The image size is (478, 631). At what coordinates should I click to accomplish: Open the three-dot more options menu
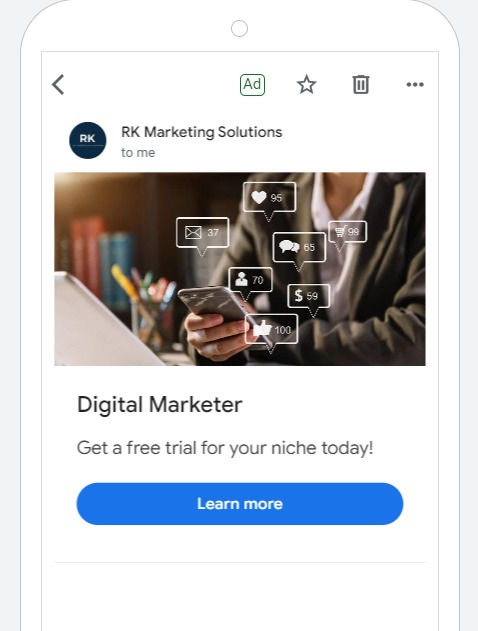tap(415, 85)
